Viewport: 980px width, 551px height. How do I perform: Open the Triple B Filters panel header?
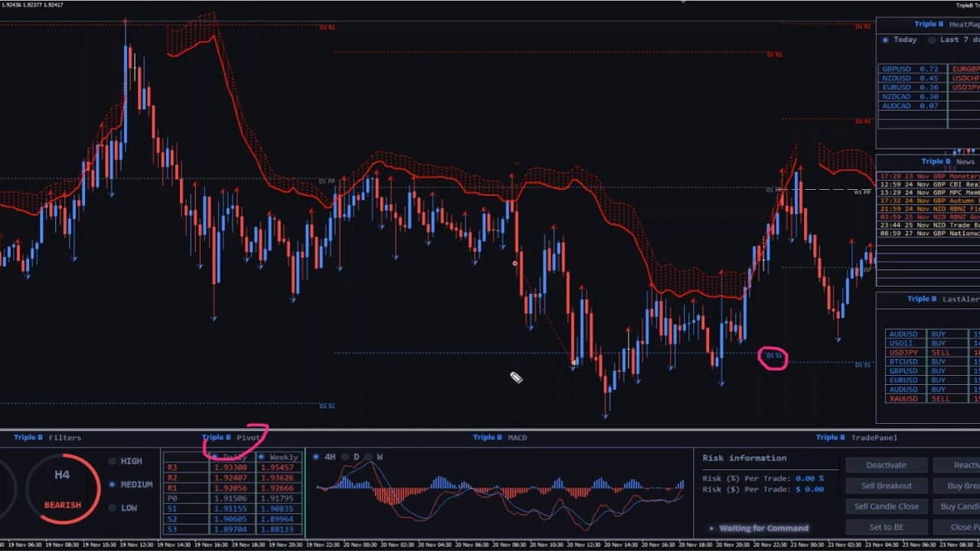47,438
